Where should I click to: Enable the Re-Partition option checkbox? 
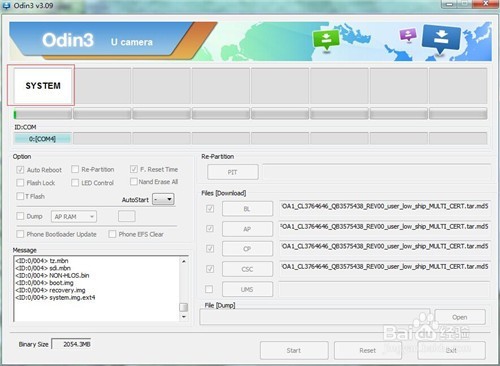tap(75, 169)
